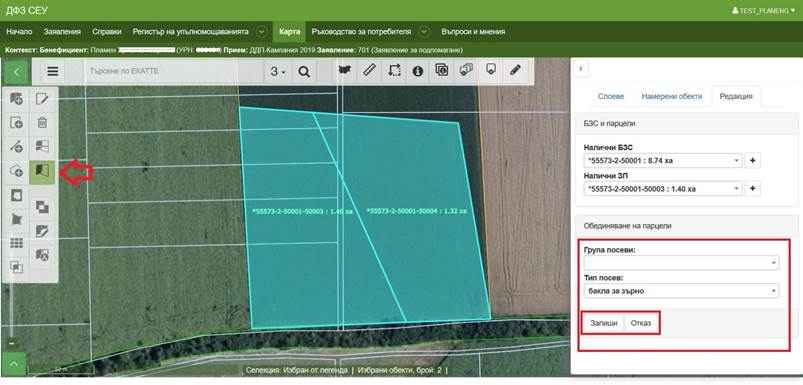Open Въпроси и мнения
803x385 pixels.
point(473,32)
